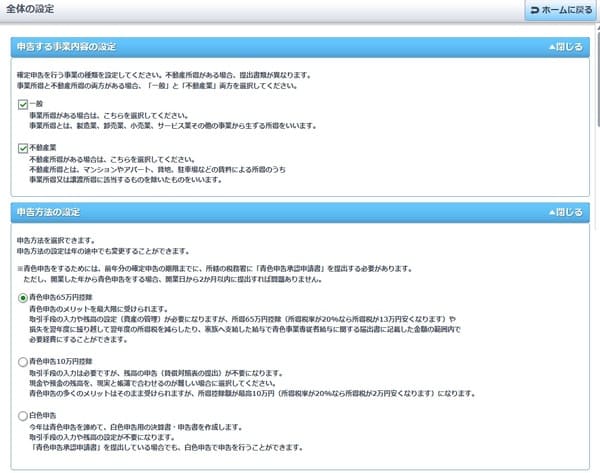Select 青色申告65万円控除 radio option
The height and width of the screenshot is (473, 600).
click(x=23, y=298)
